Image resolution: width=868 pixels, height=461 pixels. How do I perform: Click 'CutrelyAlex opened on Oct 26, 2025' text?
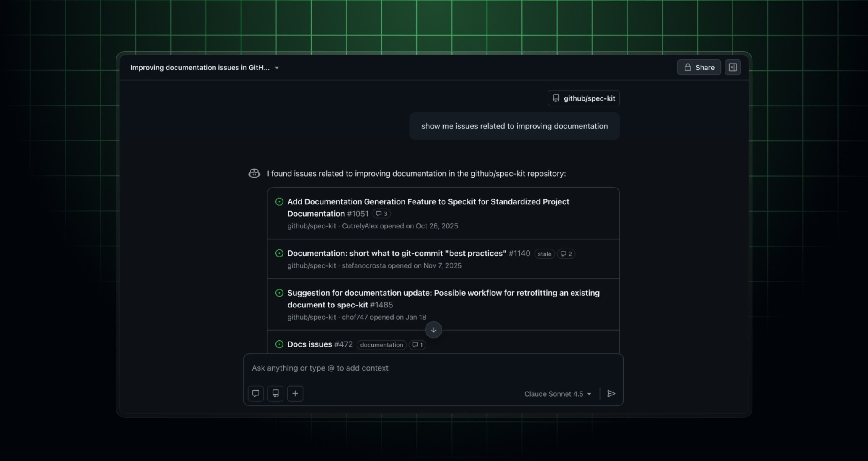coord(400,226)
